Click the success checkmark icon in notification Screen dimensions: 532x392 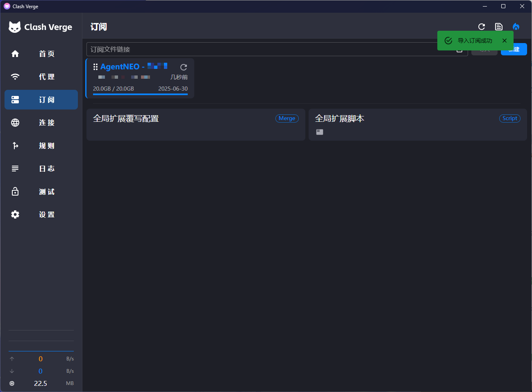(x=448, y=41)
